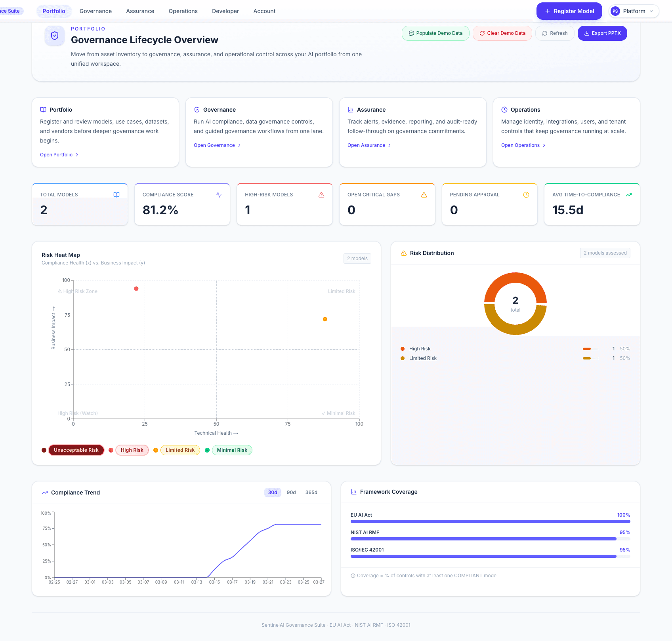This screenshot has width=672, height=641.
Task: Click the High Risk row in distribution list
Action: pyautogui.click(x=515, y=349)
